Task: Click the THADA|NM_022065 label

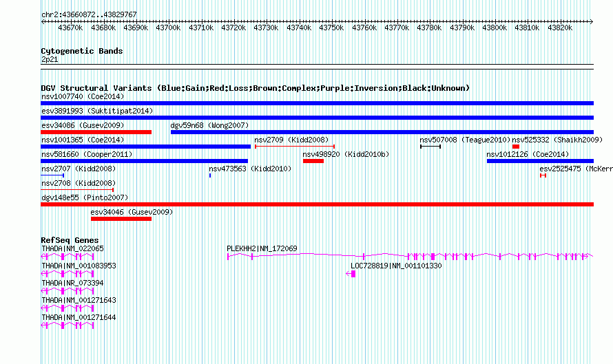Action: click(73, 248)
